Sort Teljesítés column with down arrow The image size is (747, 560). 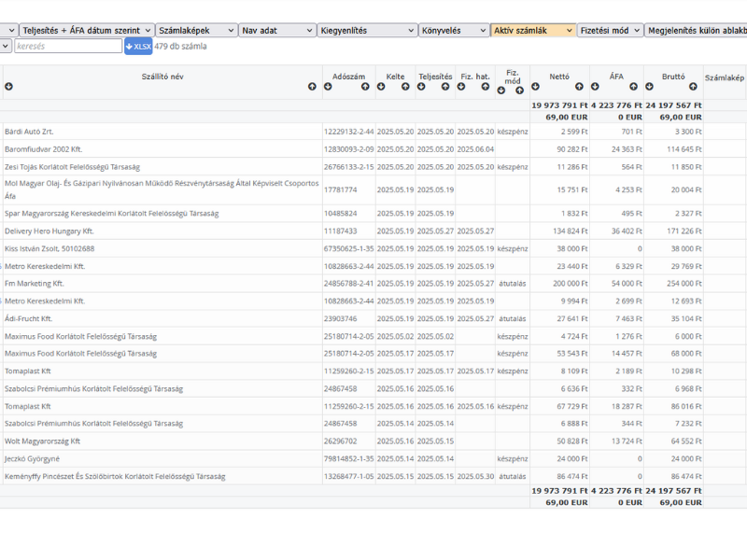pos(421,87)
